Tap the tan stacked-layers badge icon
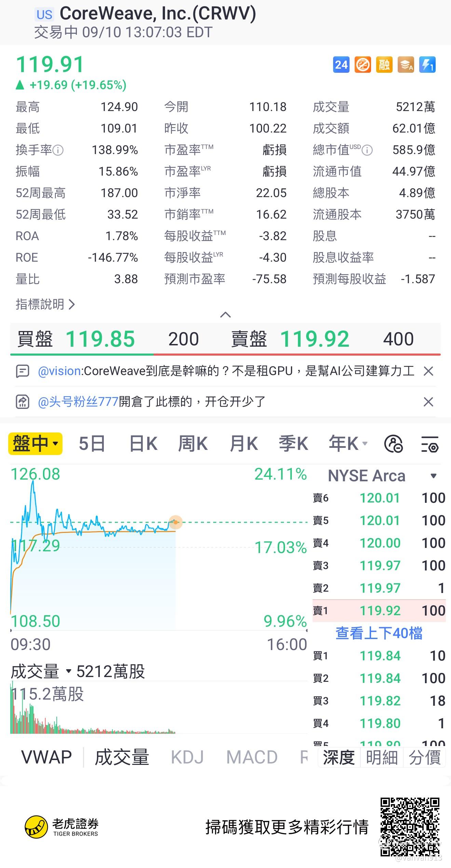The image size is (451, 868). pos(406,65)
